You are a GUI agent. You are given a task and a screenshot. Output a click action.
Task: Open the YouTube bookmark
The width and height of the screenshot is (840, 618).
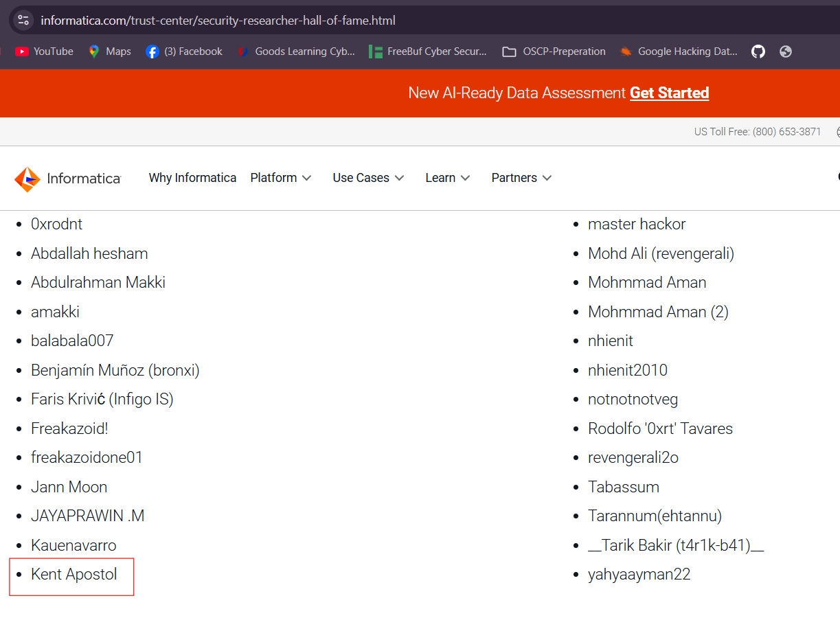tap(45, 51)
